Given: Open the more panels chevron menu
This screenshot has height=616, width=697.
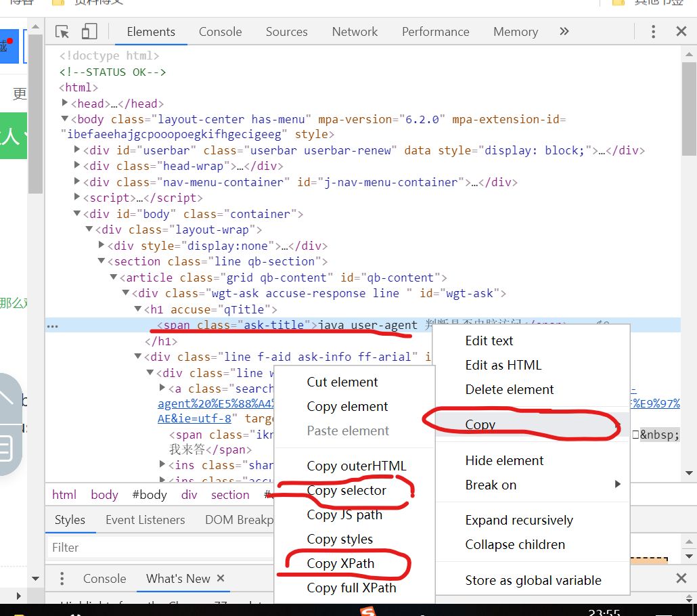Looking at the screenshot, I should tap(564, 31).
